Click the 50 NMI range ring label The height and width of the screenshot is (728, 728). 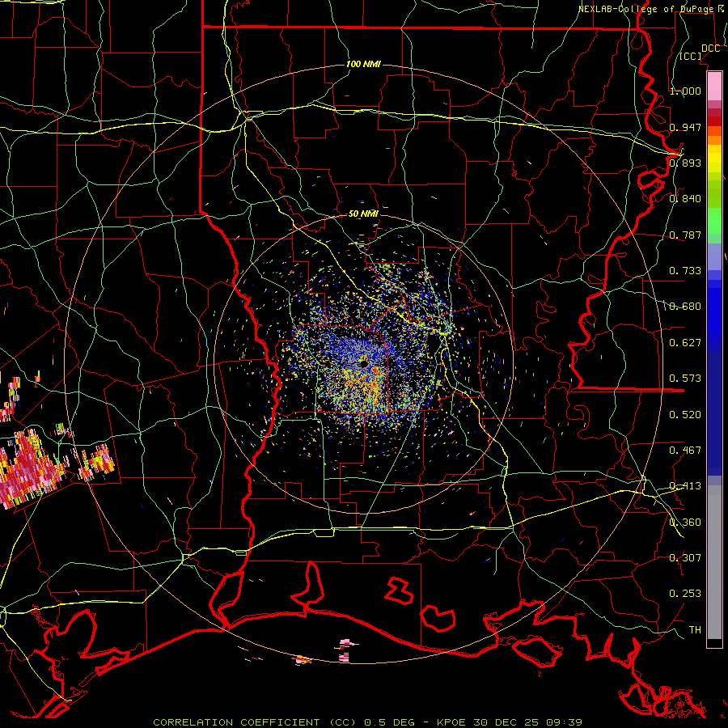[363, 214]
